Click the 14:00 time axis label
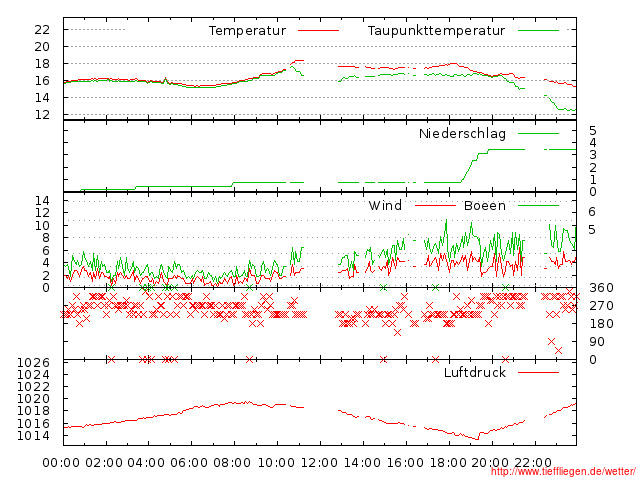640x480 pixels. pyautogui.click(x=362, y=463)
